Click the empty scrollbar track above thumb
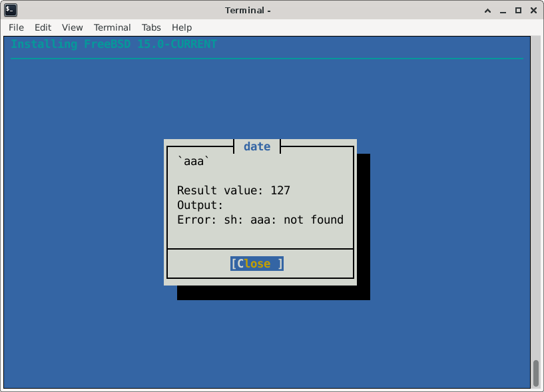This screenshot has height=392, width=544. [536, 200]
